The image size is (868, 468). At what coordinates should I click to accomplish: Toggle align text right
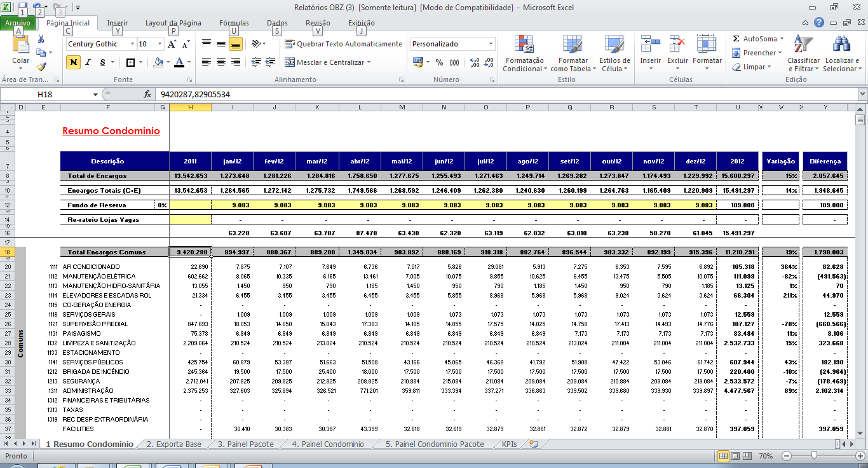click(235, 62)
